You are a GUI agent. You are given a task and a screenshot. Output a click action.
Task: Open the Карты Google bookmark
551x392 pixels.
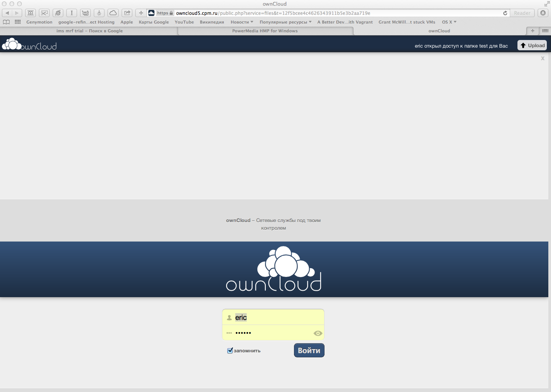click(x=154, y=22)
